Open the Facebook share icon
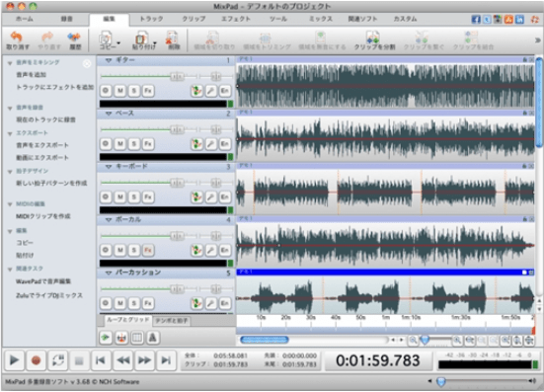The width and height of the screenshot is (544, 392). tap(476, 19)
